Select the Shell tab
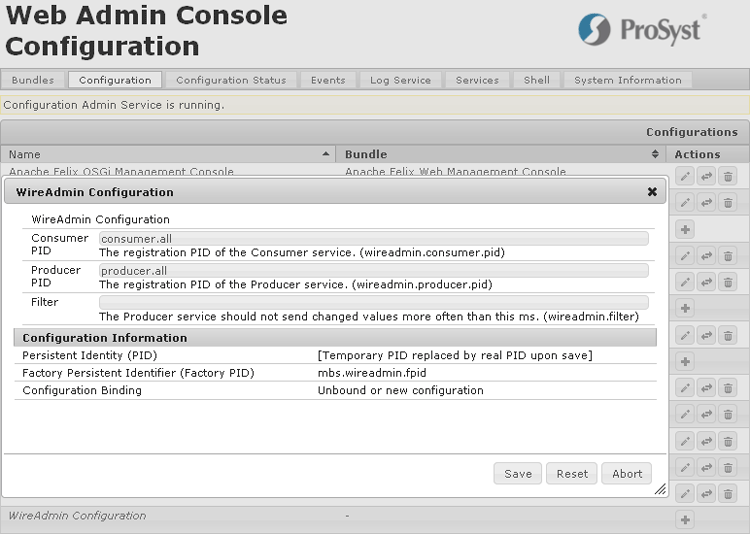 pos(536,80)
